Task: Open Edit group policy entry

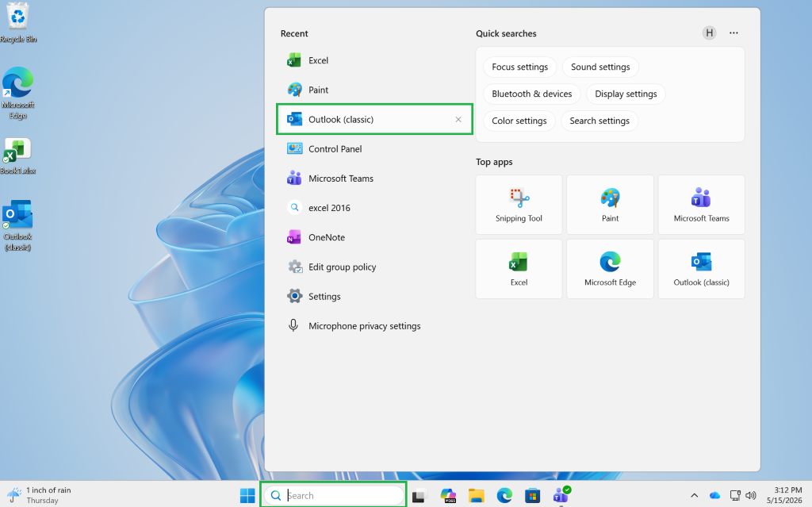Action: coord(374,267)
